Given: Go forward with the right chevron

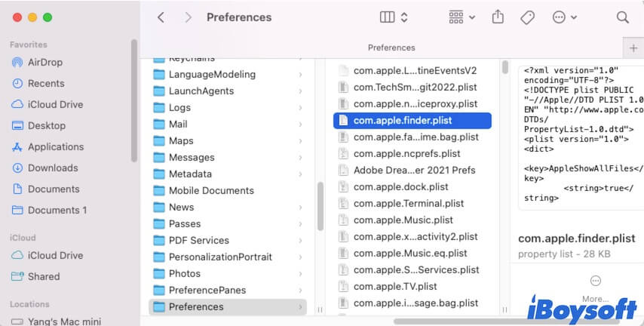Looking at the screenshot, I should tap(188, 17).
